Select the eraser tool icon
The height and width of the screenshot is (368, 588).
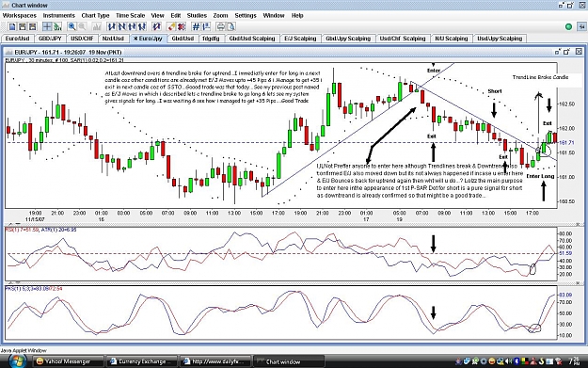tap(171, 26)
